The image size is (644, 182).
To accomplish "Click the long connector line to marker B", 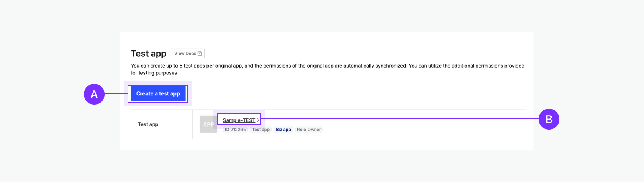I will [x=398, y=119].
